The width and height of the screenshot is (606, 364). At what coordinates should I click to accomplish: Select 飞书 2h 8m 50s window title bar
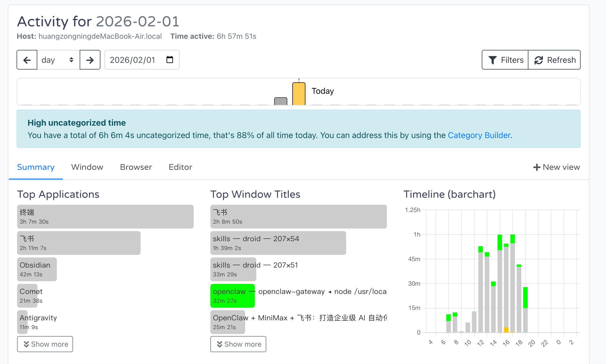coord(299,216)
